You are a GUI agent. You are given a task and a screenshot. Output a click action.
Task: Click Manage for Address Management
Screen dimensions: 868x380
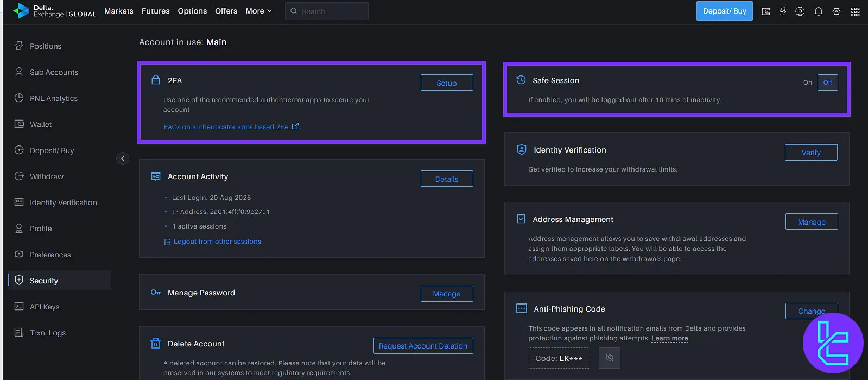click(812, 221)
